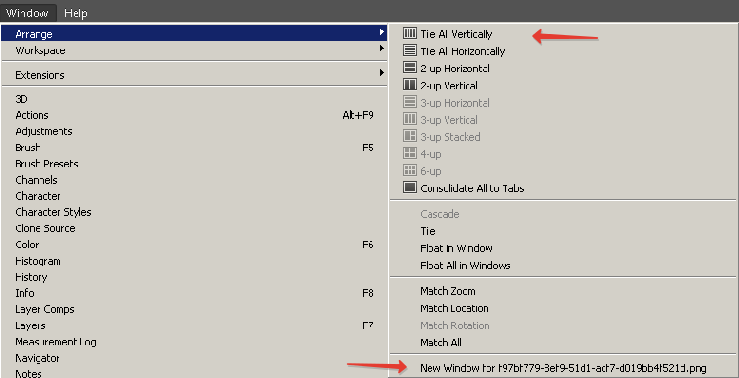Image resolution: width=739 pixels, height=378 pixels.
Task: Select the 2-up Vertical layout icon
Action: pyautogui.click(x=410, y=85)
